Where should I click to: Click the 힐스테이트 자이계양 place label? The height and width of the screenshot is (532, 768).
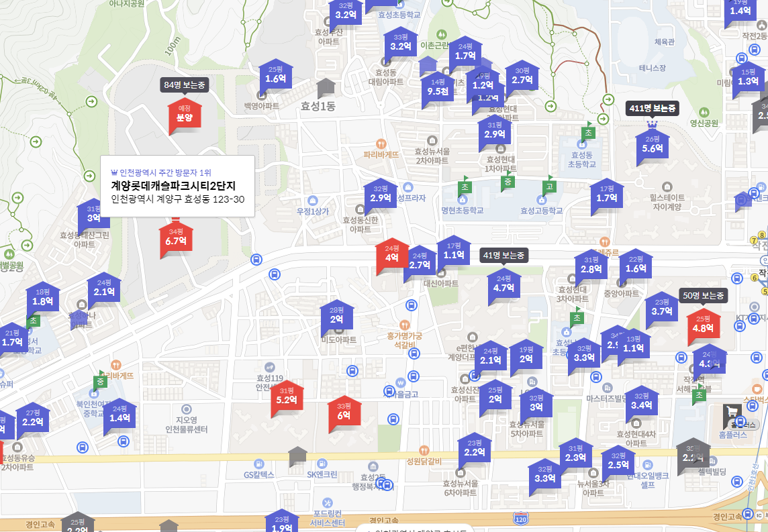667,202
